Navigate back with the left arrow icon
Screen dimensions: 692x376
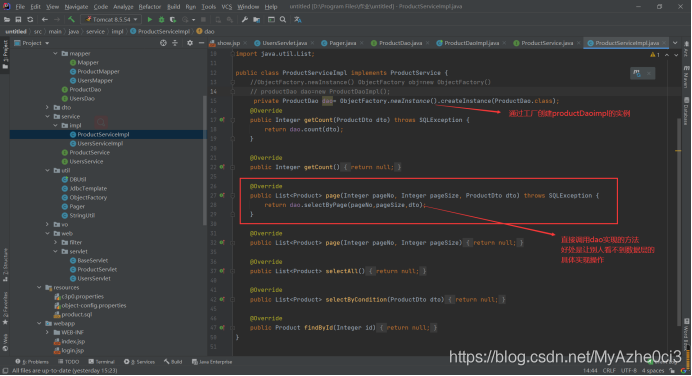[x=45, y=19]
